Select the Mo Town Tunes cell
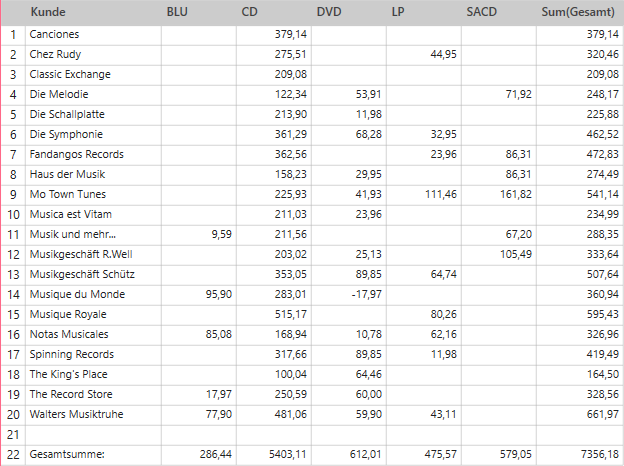Viewport: 624px width, 466px height. pos(68,194)
